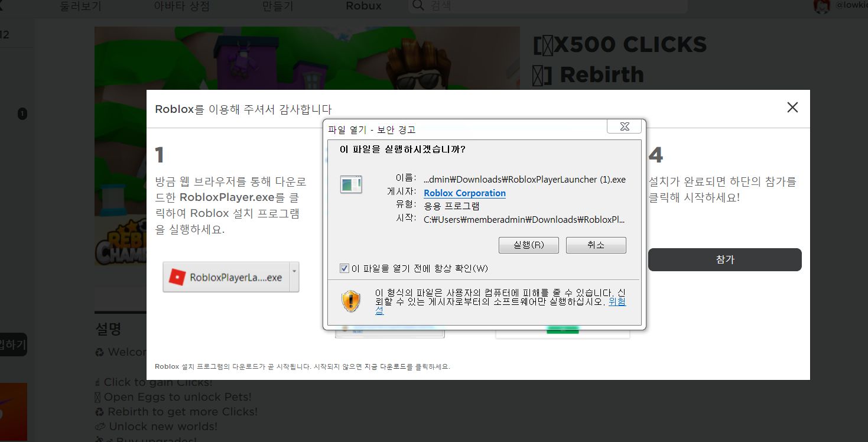The height and width of the screenshot is (442, 868).
Task: Click the search magnifier icon
Action: tap(418, 5)
